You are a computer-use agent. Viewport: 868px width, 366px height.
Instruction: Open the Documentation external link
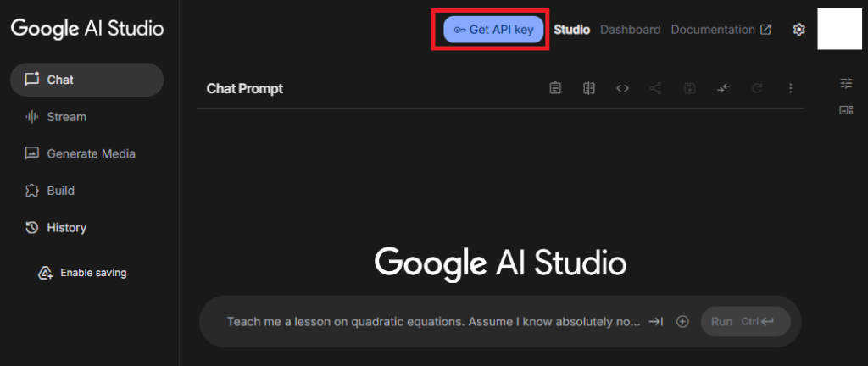[x=721, y=30]
